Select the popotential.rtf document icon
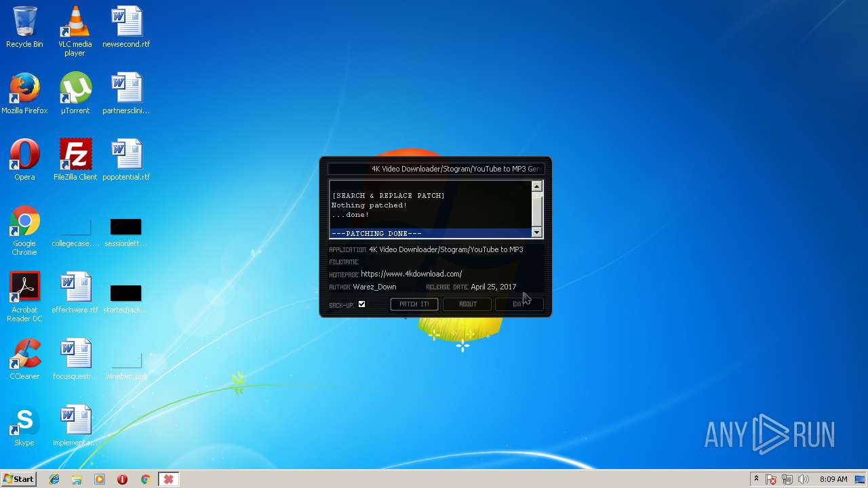This screenshot has height=488, width=868. click(x=126, y=160)
